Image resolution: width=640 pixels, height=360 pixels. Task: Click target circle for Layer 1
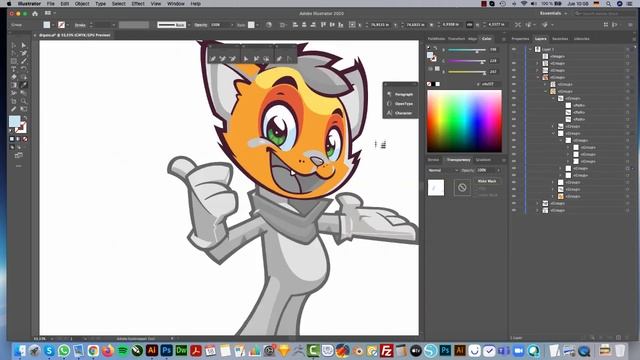[x=628, y=49]
